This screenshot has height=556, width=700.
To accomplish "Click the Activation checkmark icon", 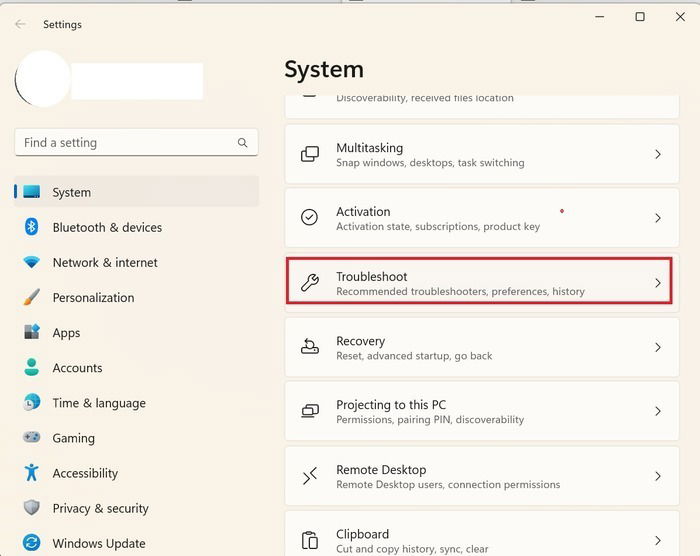I will click(x=309, y=217).
